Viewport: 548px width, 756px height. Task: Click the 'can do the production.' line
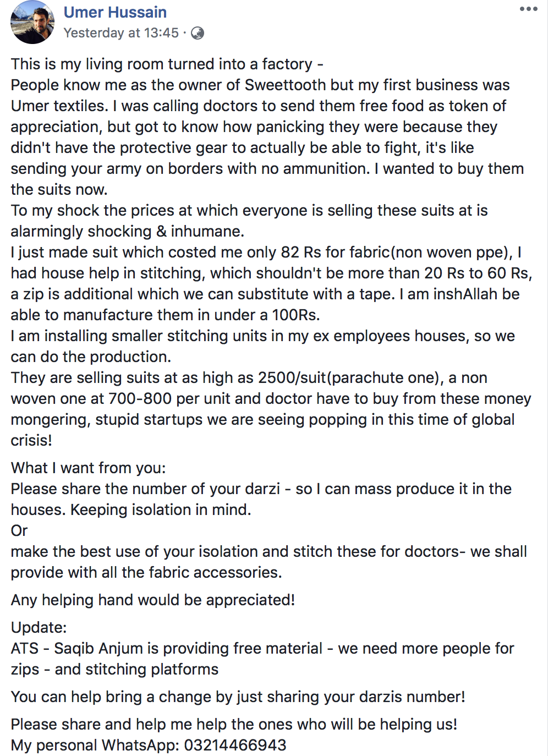point(91,357)
